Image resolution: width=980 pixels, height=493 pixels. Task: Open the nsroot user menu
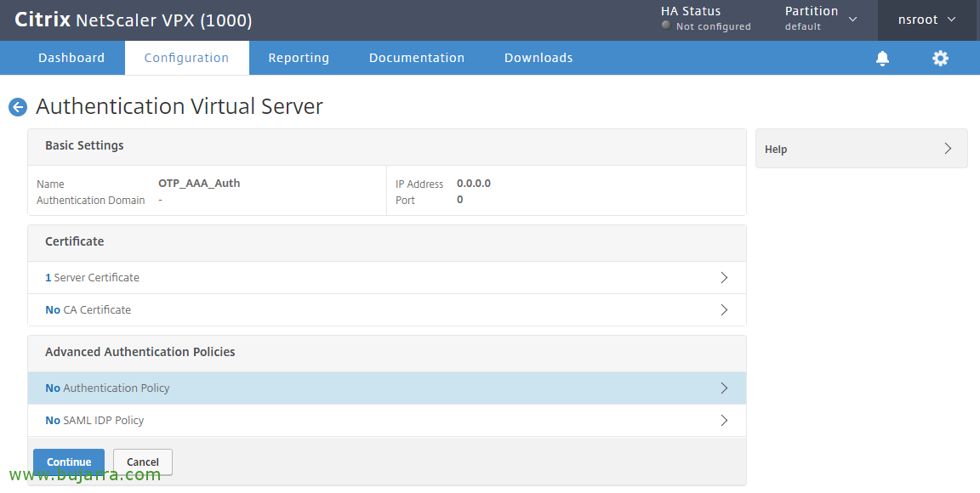point(927,20)
